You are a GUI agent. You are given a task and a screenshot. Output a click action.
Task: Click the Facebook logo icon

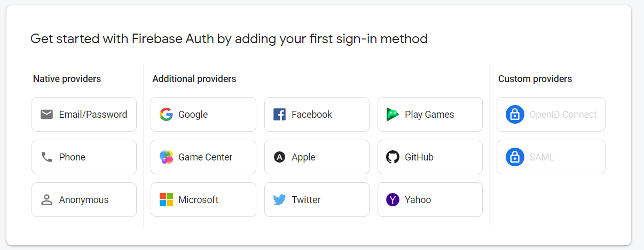coord(279,114)
